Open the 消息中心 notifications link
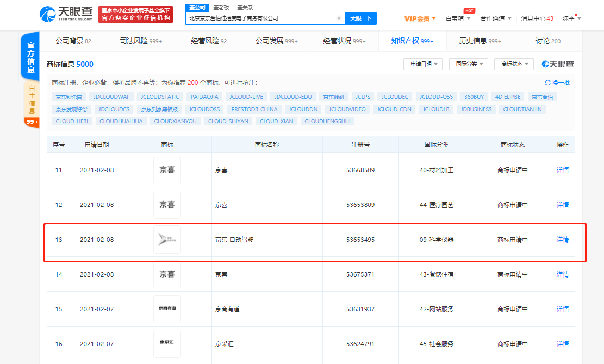Image resolution: width=604 pixels, height=364 pixels. [x=537, y=18]
